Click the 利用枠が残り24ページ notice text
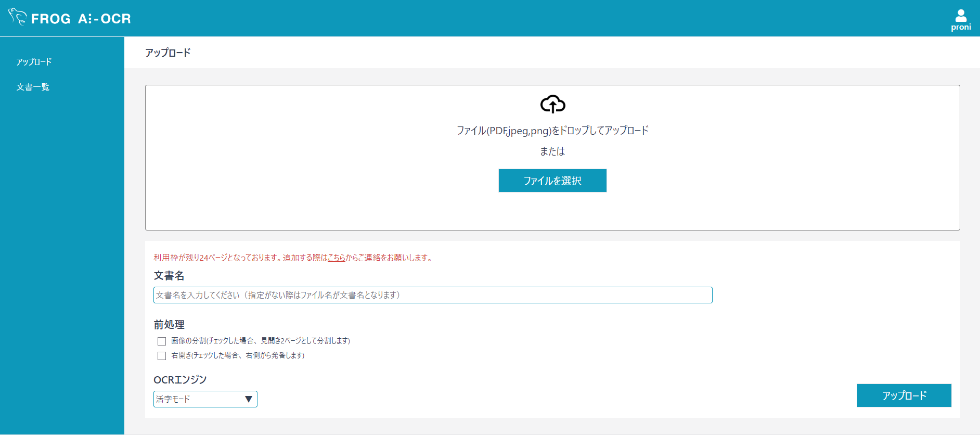The width and height of the screenshot is (980, 435). (293, 258)
